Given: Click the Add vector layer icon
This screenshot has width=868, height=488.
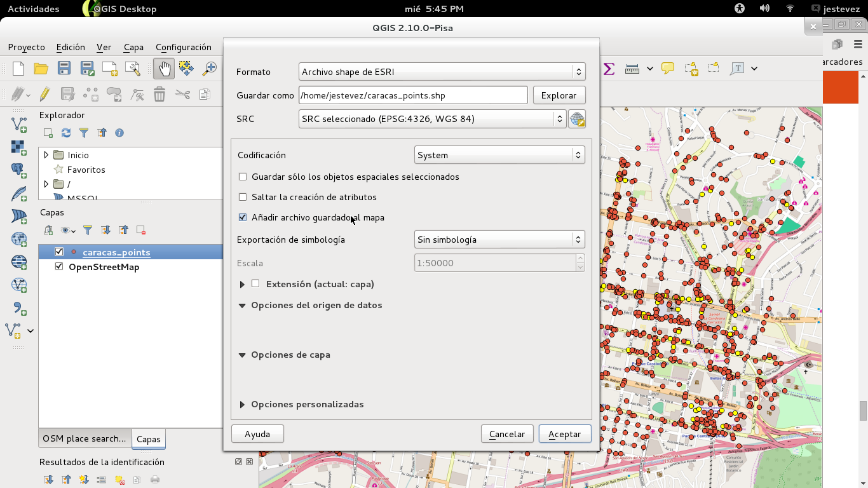Looking at the screenshot, I should (x=19, y=124).
